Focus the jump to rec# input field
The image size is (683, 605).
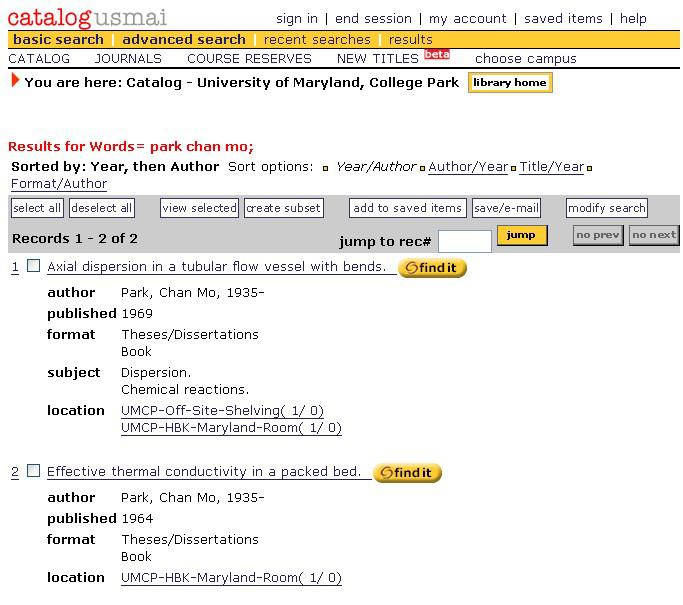coord(465,241)
